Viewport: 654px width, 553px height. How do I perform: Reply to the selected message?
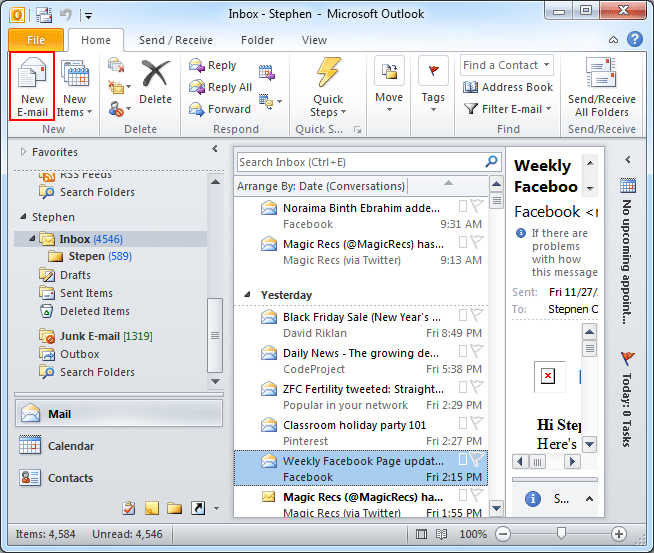pos(212,65)
